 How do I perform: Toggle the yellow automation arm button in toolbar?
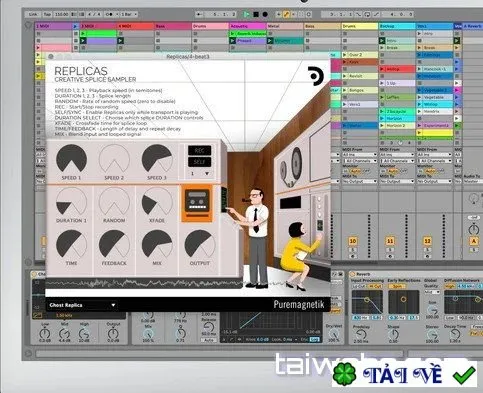[286, 14]
